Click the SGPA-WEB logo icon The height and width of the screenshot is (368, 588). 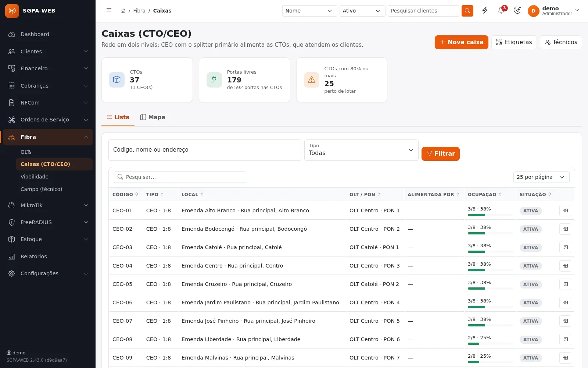tap(12, 11)
